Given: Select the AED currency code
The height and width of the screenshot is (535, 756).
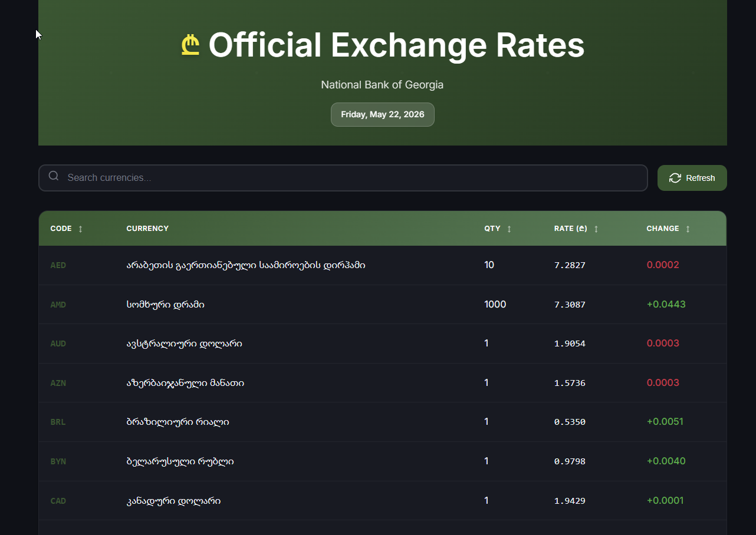Looking at the screenshot, I should [x=58, y=265].
